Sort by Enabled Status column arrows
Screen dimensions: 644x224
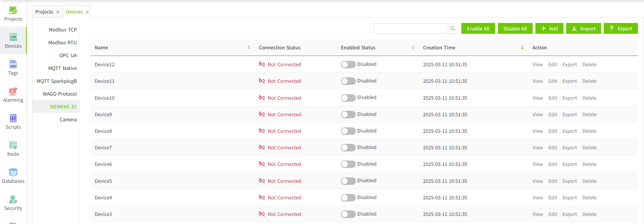[413, 48]
